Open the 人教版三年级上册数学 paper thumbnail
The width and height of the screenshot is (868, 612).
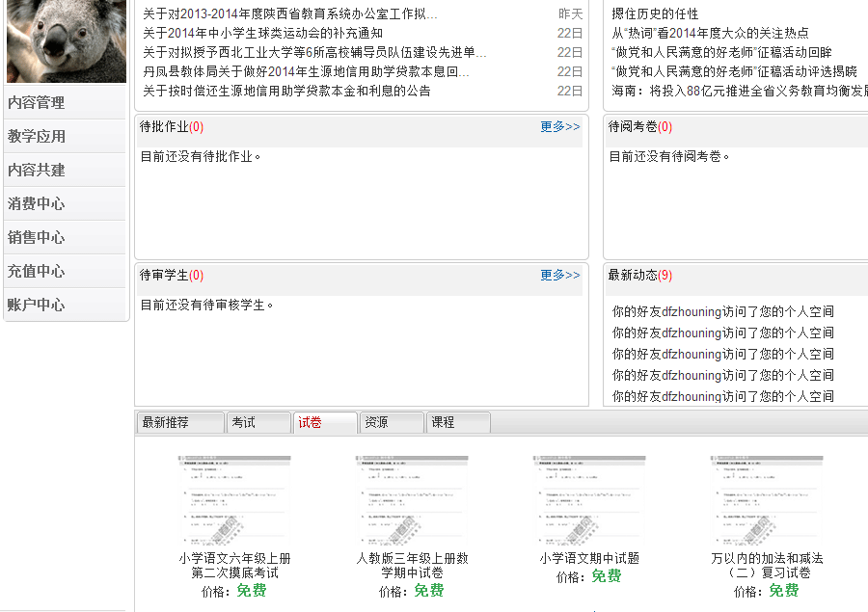[x=412, y=501]
